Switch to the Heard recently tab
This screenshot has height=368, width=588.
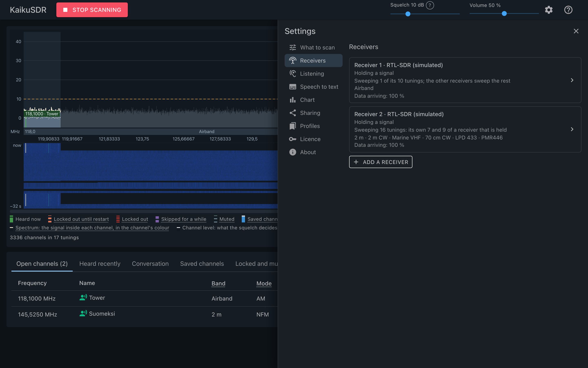(x=100, y=264)
